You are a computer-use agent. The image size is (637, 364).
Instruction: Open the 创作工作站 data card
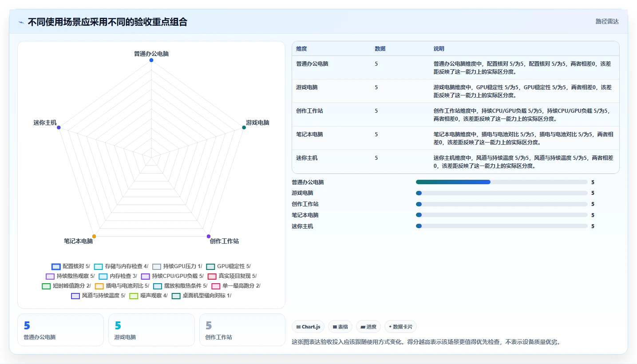[x=242, y=330]
